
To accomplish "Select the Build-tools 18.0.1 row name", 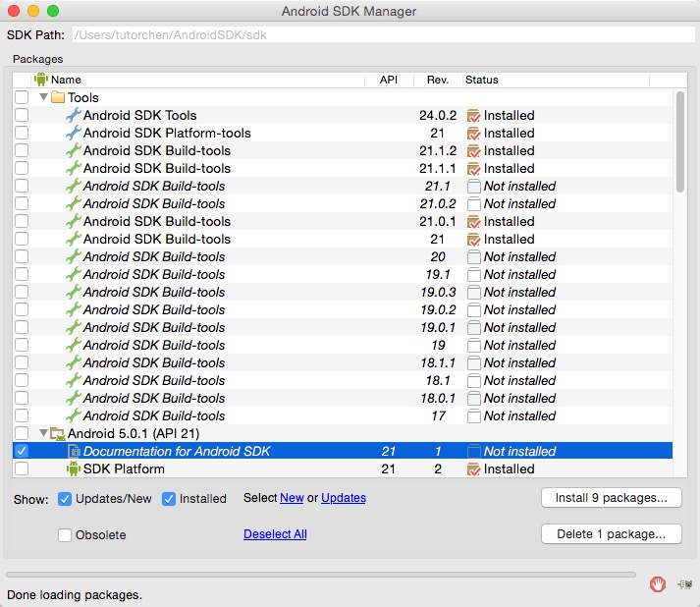I will [x=154, y=398].
